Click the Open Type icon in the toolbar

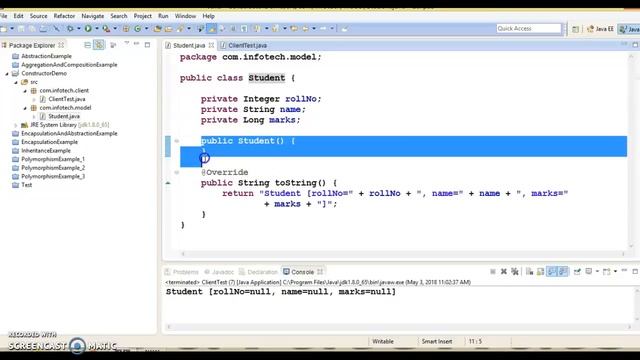(157, 29)
